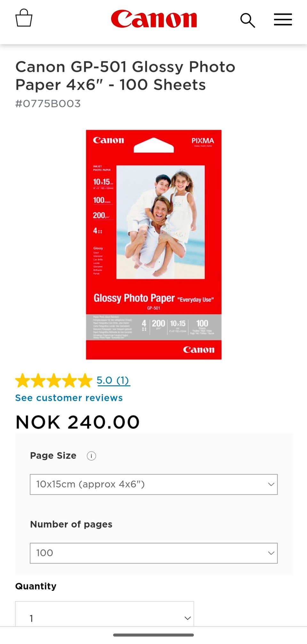This screenshot has height=644, width=307.
Task: Tap the GP-501 photo paper product image
Action: pyautogui.click(x=154, y=245)
